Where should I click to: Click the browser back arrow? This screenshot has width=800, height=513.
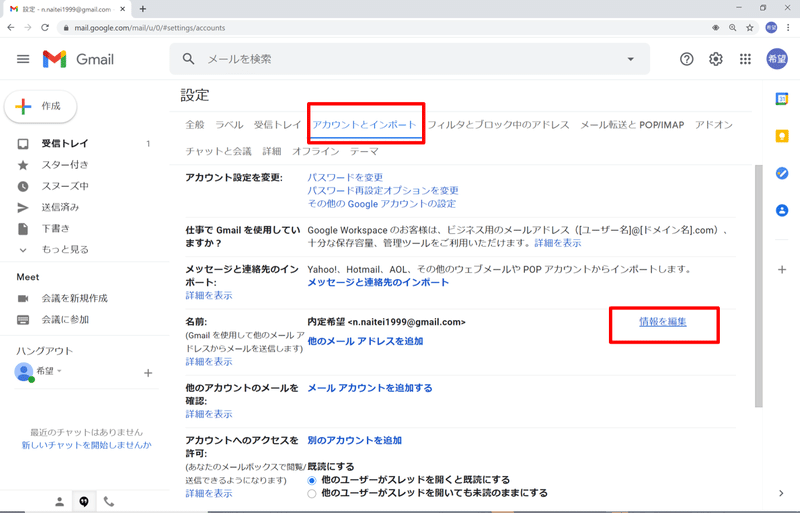11,28
